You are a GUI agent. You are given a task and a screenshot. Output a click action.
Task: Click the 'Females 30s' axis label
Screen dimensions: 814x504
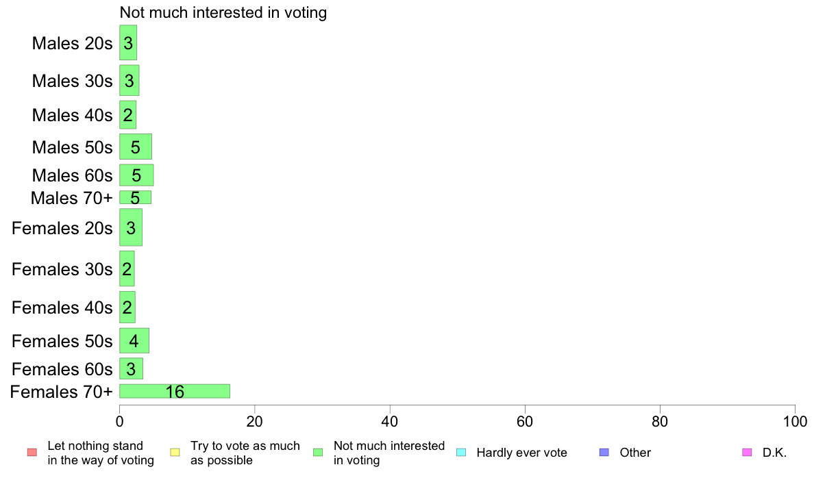(62, 269)
